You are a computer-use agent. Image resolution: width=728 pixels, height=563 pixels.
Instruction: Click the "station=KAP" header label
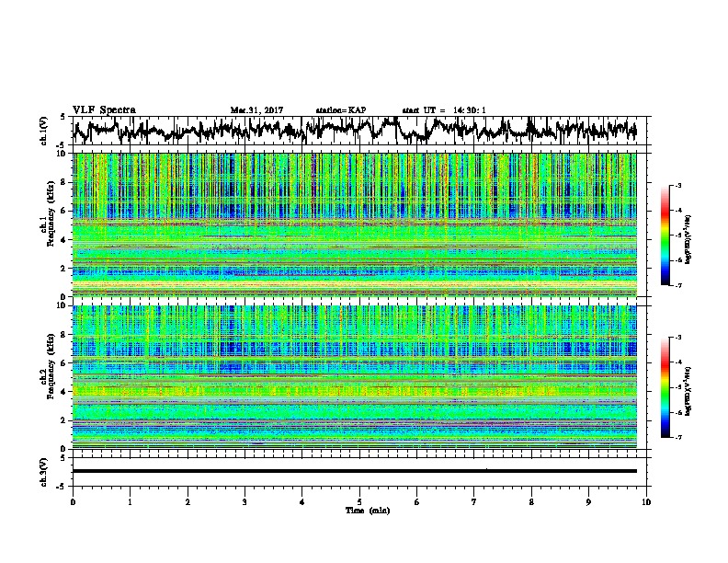tap(341, 110)
